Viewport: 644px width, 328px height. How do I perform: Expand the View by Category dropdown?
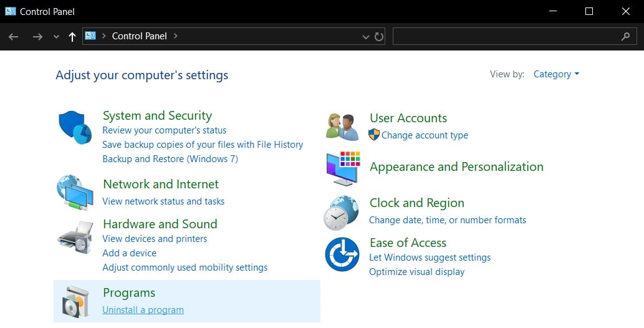pyautogui.click(x=556, y=74)
